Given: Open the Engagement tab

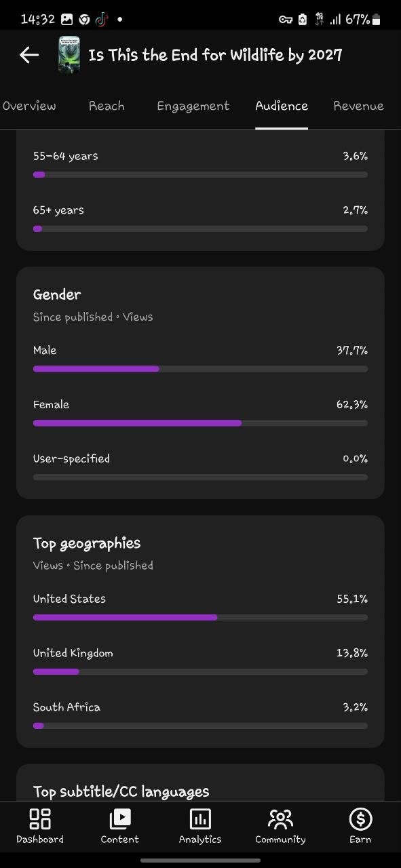Looking at the screenshot, I should click(x=193, y=106).
